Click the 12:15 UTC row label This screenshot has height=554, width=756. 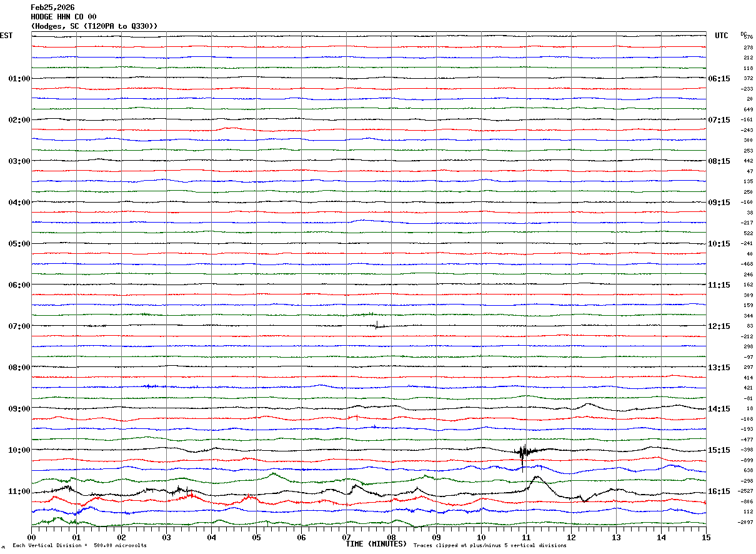point(719,326)
